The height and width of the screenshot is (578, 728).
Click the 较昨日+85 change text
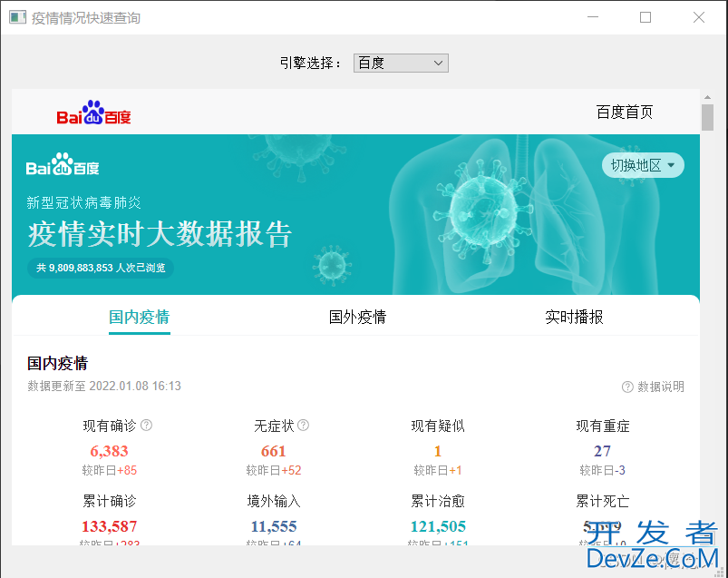[110, 470]
